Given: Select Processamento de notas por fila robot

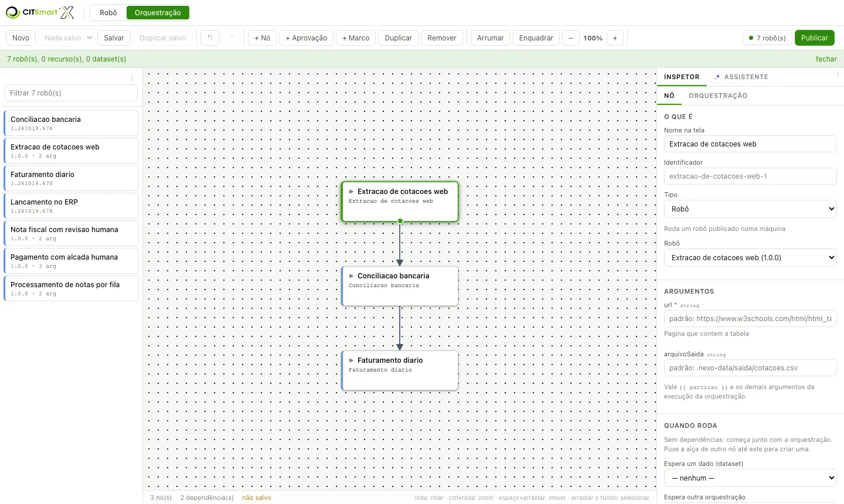Looking at the screenshot, I should (x=72, y=288).
